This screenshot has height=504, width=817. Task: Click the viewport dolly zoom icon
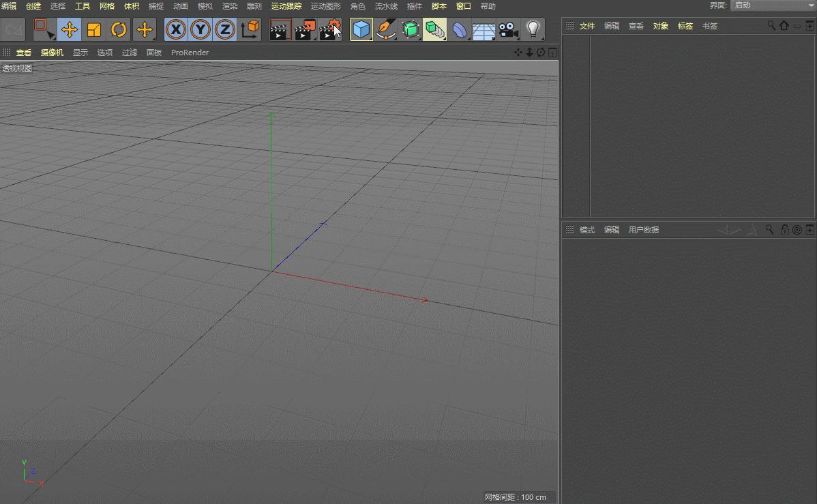click(x=529, y=52)
